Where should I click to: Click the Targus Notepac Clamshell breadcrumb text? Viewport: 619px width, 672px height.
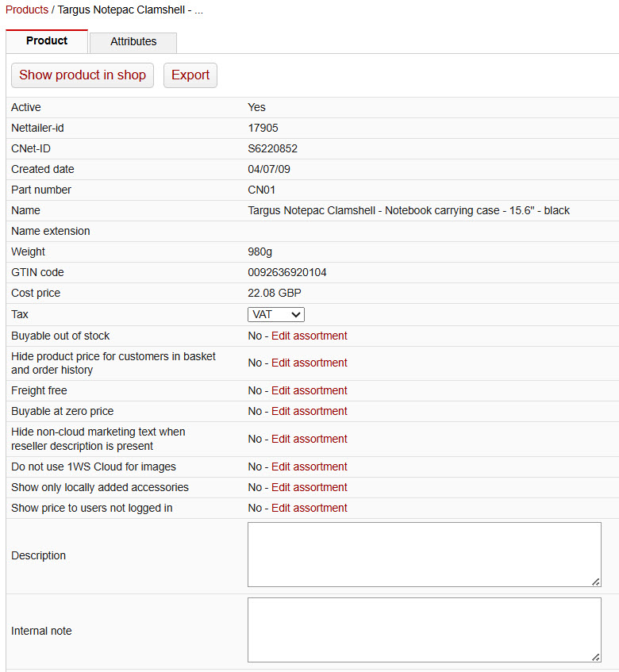130,10
